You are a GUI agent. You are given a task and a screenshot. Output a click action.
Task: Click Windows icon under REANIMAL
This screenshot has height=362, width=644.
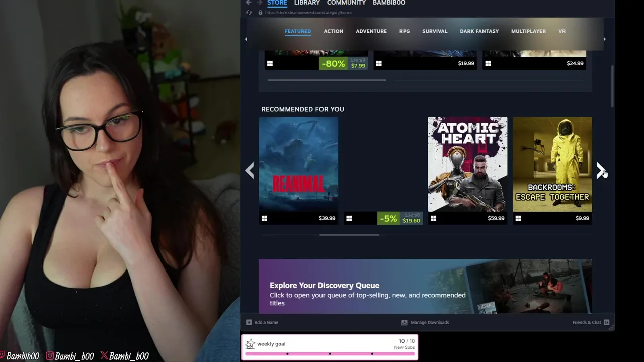coord(264,218)
